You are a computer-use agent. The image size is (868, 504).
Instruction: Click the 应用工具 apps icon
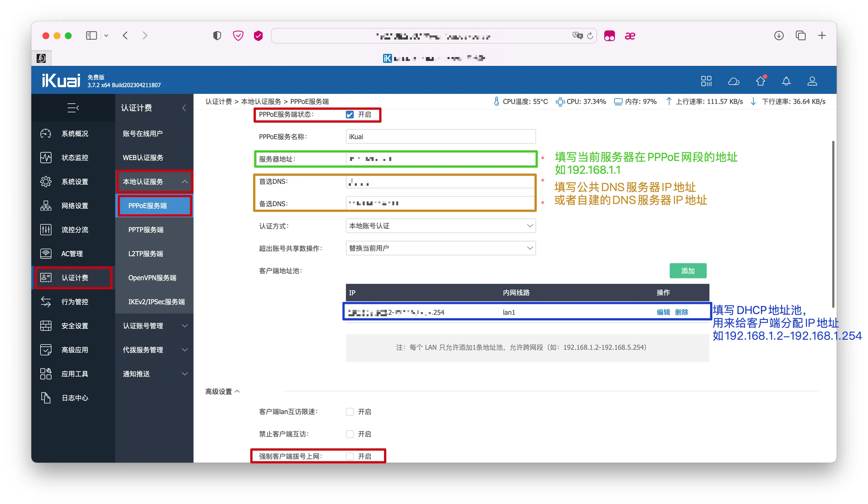46,374
